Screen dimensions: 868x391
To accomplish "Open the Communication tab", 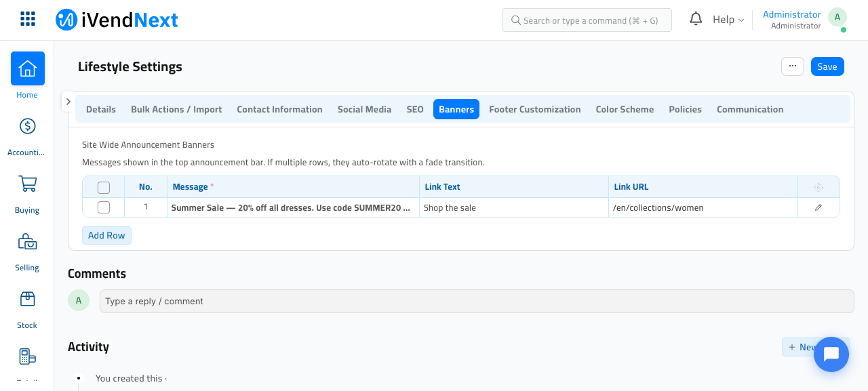I will pos(750,109).
